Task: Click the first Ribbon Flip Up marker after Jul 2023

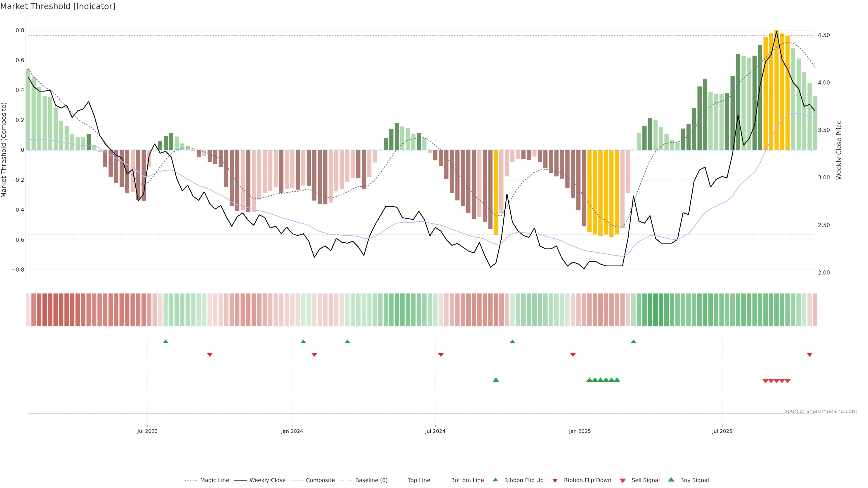Action: [165, 342]
